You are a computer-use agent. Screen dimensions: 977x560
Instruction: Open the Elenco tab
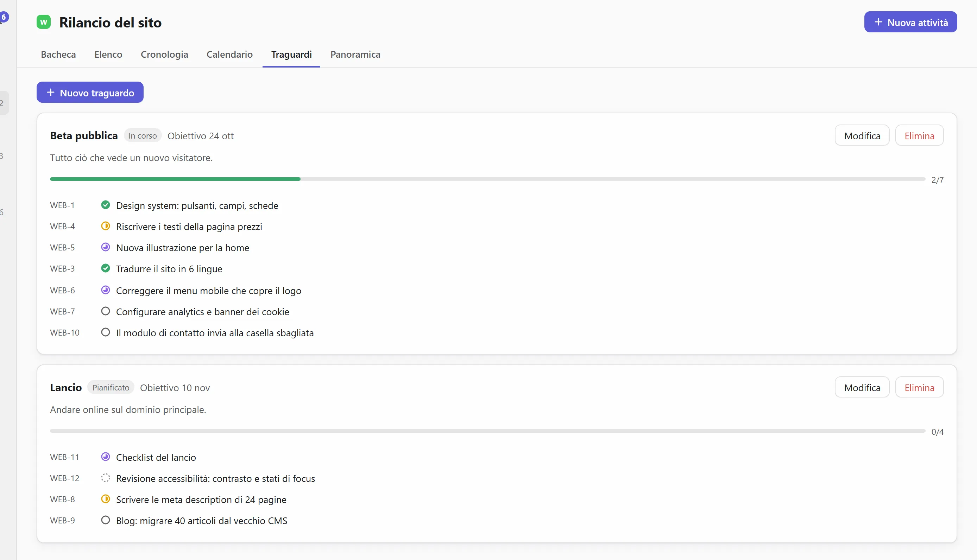click(x=108, y=54)
